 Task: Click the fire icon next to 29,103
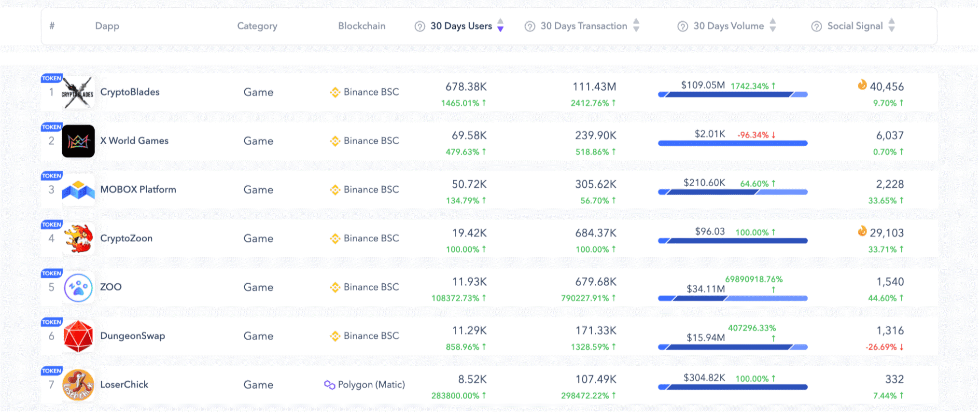[x=862, y=231]
